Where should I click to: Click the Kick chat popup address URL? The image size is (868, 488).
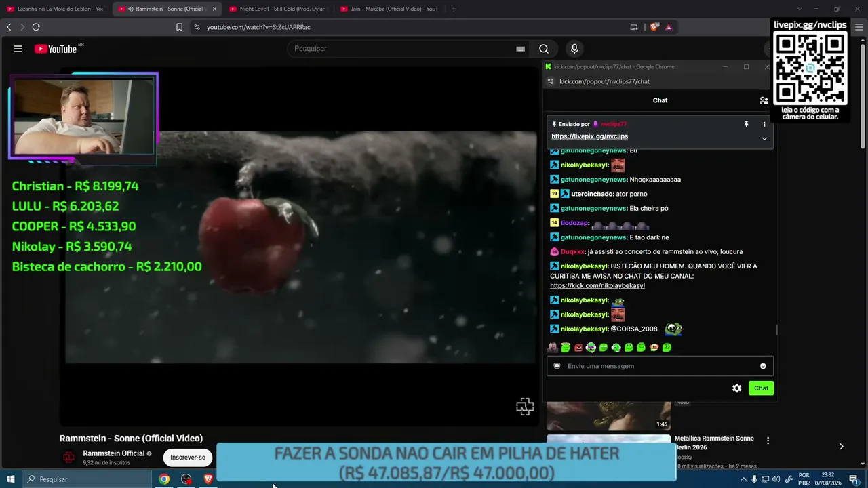click(604, 81)
